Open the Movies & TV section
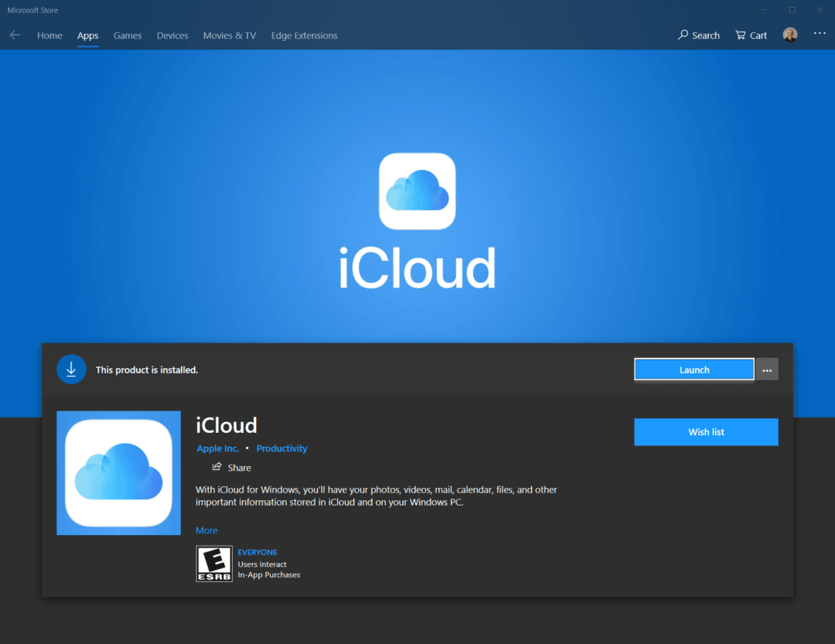Viewport: 835px width, 644px height. coord(229,36)
